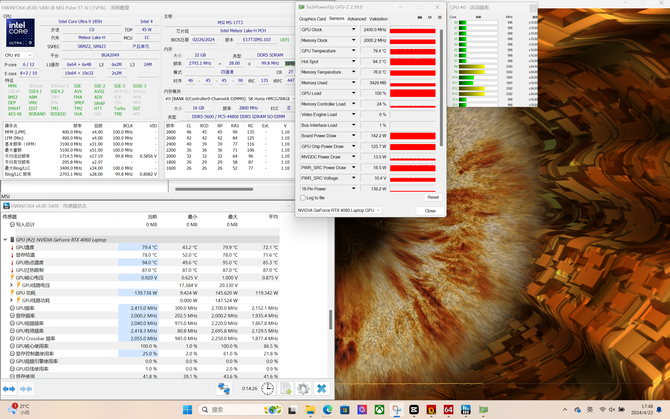
Task: Open the notification bell in the tray
Action: [x=659, y=410]
